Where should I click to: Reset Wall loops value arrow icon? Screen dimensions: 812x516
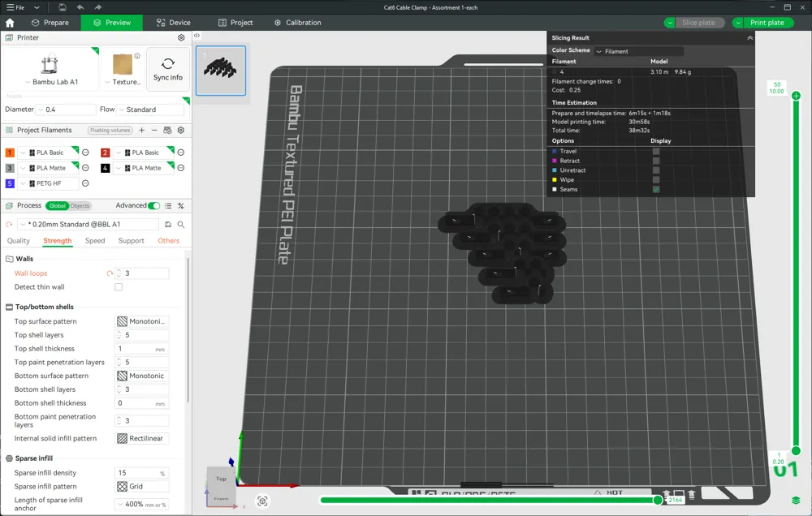(110, 273)
